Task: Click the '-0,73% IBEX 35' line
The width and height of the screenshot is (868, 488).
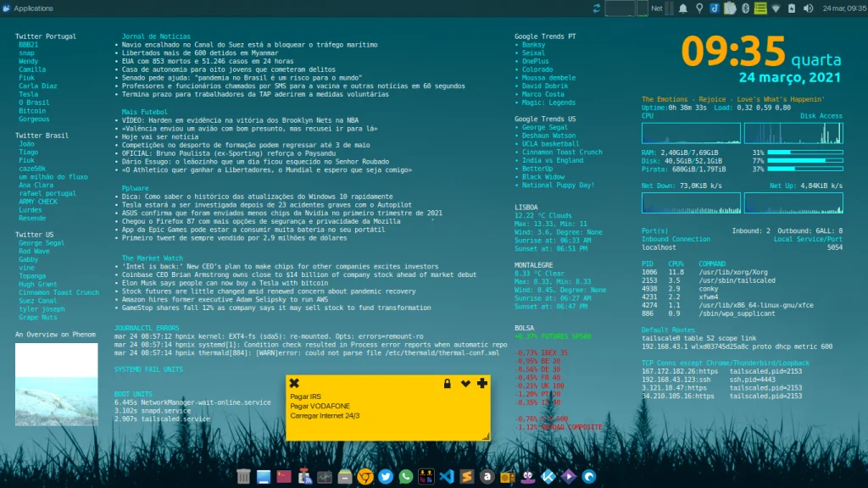Action: [x=542, y=352]
